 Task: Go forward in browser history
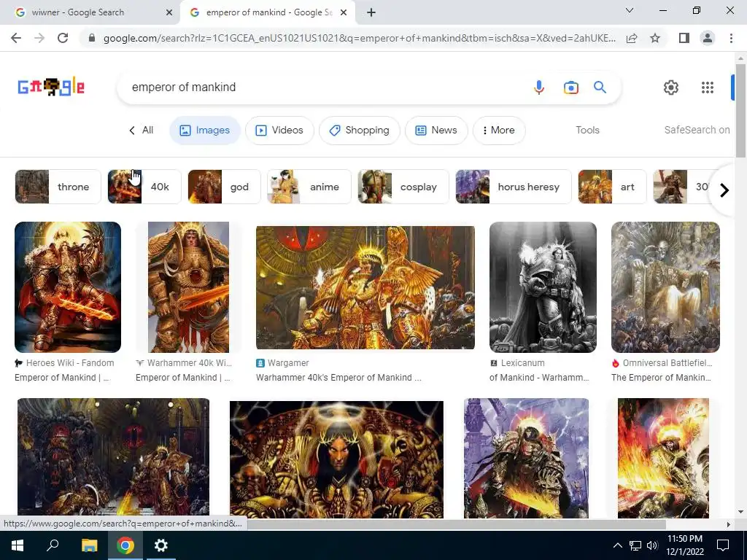click(39, 38)
